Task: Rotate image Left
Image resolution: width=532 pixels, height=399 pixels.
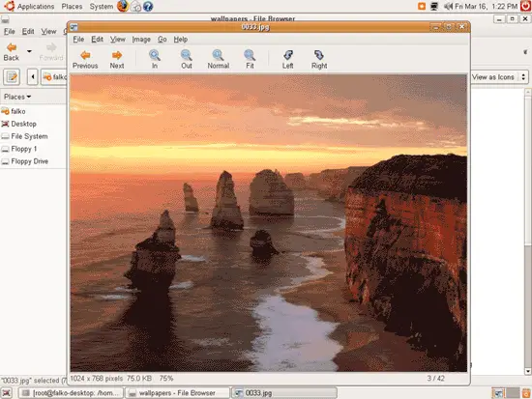Action: click(287, 59)
